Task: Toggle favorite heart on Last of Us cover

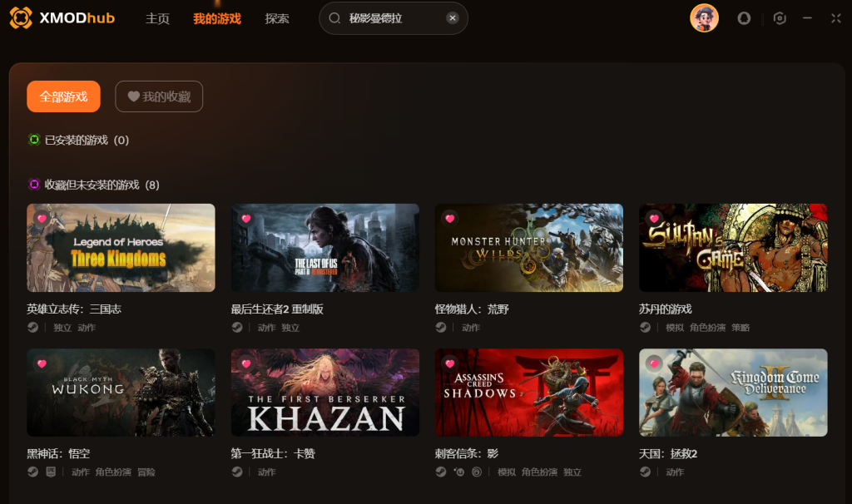Action: pos(246,219)
